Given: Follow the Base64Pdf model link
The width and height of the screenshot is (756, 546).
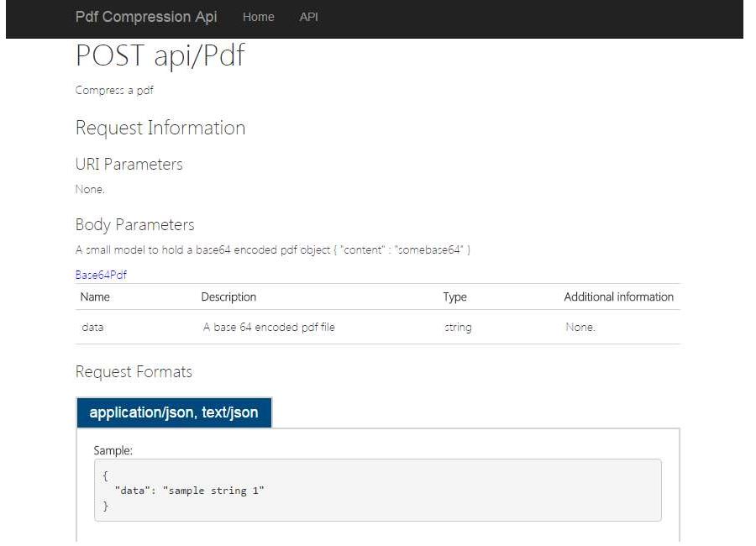Looking at the screenshot, I should coord(101,275).
